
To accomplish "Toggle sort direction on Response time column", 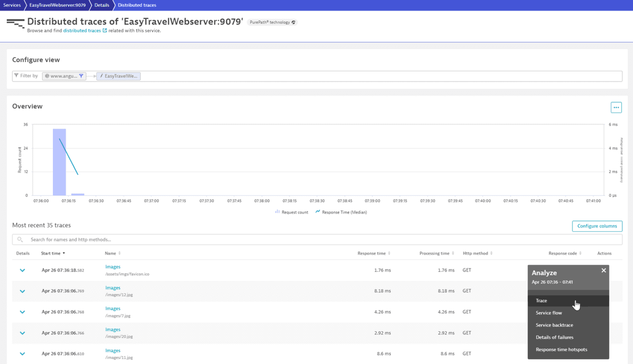I will [x=390, y=253].
